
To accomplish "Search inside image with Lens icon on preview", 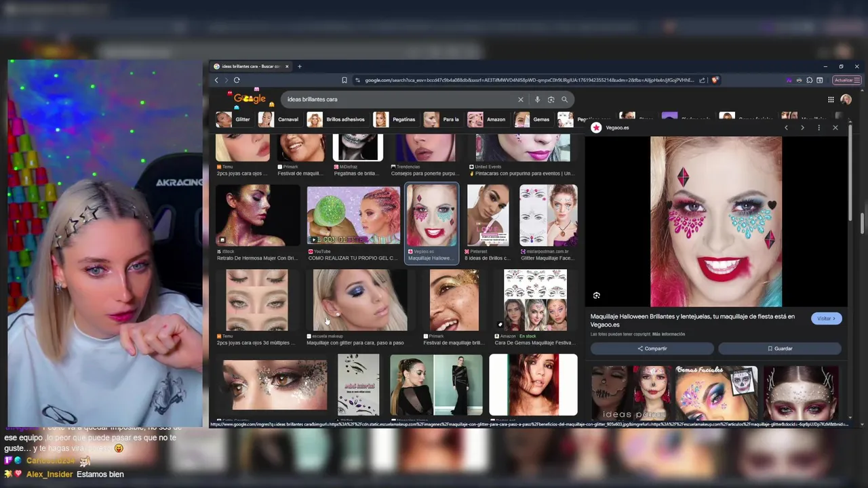I will coord(596,296).
